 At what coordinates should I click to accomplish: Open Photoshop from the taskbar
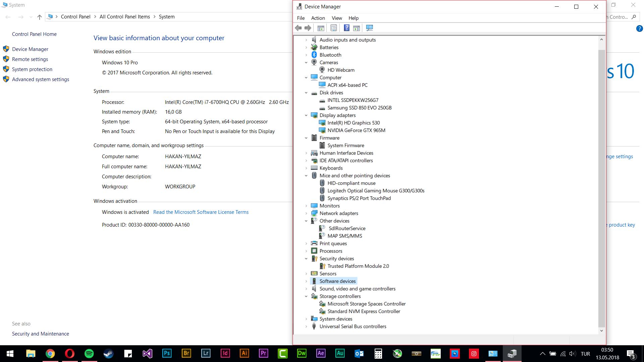tap(167, 354)
